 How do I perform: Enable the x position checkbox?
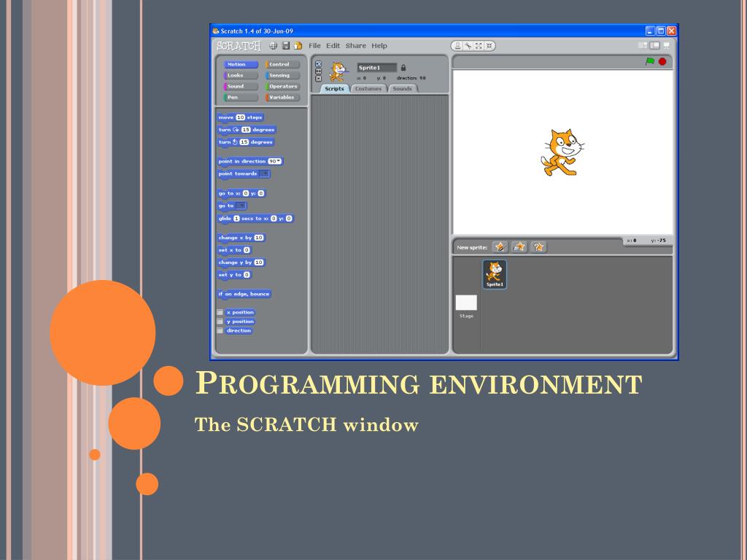[220, 313]
